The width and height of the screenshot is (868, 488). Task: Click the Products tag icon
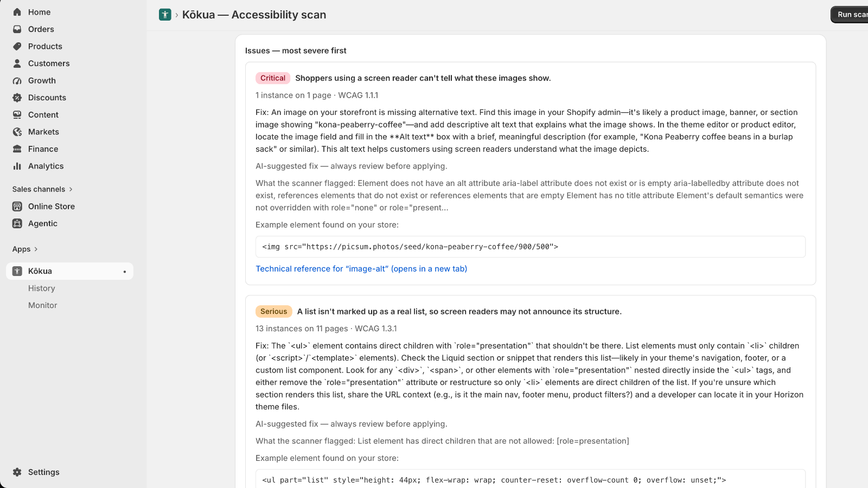(x=17, y=46)
